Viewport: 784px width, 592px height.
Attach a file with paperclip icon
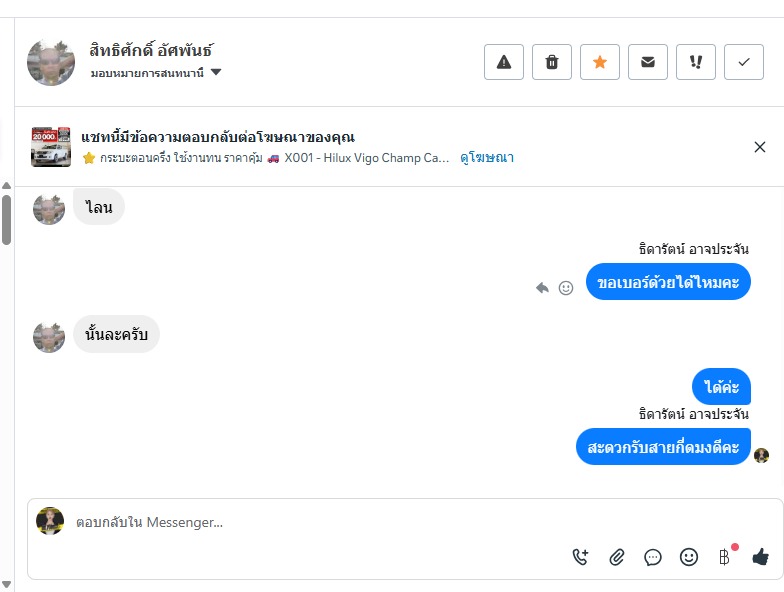[x=617, y=557]
